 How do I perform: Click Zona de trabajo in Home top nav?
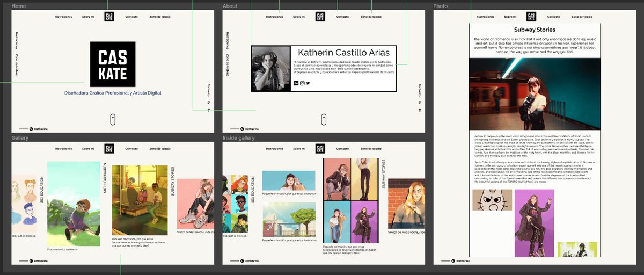(160, 17)
